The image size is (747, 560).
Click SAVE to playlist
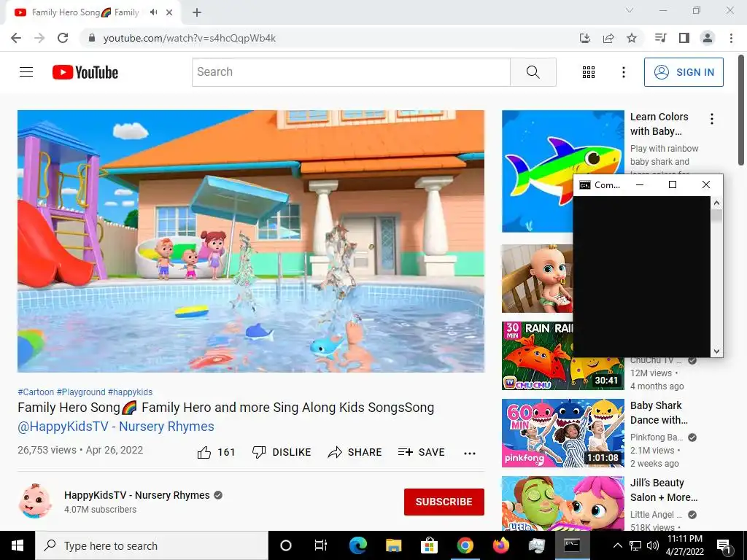(421, 452)
